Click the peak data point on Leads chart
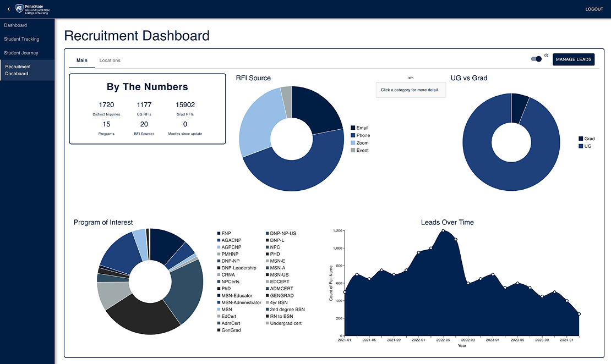611x364 pixels. point(443,230)
